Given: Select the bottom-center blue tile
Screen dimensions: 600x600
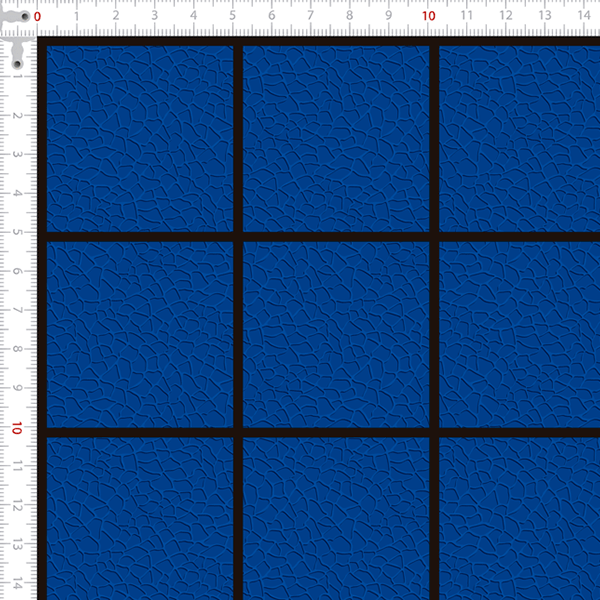Looking at the screenshot, I should coord(336,518).
